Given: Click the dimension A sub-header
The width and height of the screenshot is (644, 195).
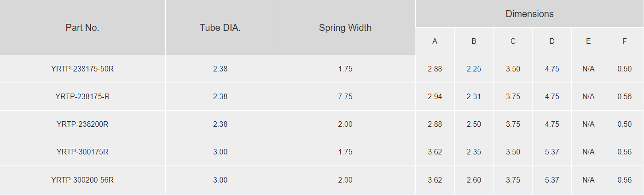Looking at the screenshot, I should click(435, 41).
